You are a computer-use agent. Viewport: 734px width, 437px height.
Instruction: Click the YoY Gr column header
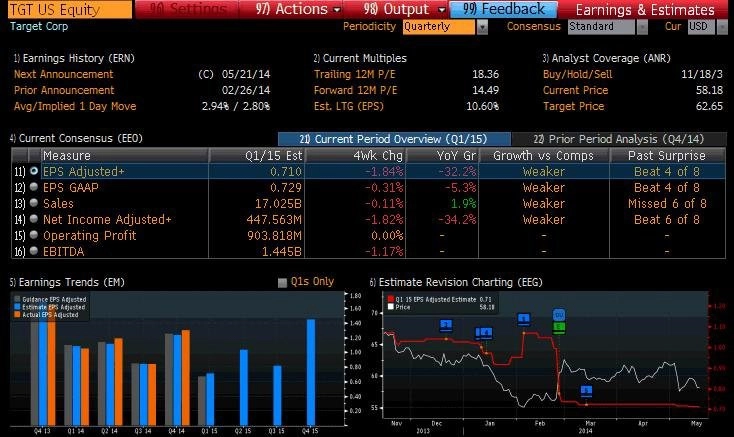[x=442, y=155]
